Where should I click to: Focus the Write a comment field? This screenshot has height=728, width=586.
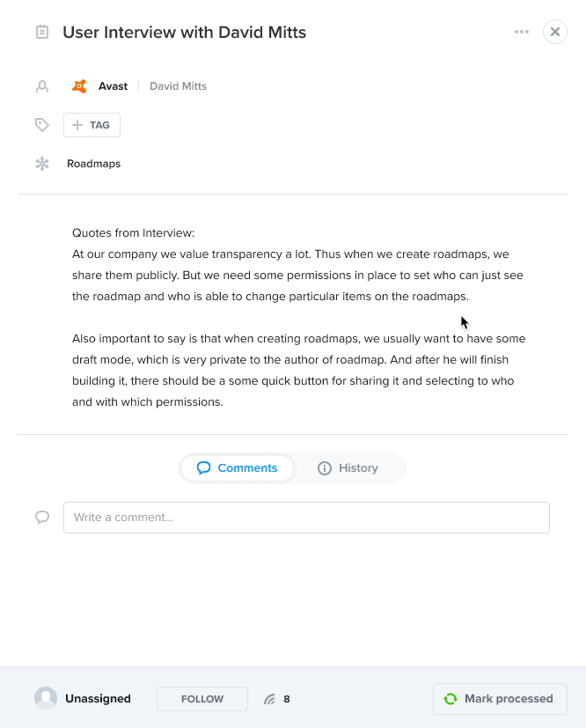(307, 518)
